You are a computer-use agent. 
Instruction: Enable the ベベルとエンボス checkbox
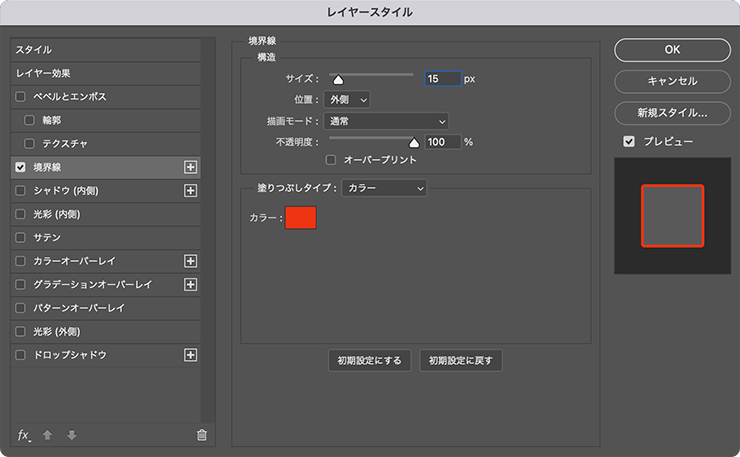coord(20,97)
